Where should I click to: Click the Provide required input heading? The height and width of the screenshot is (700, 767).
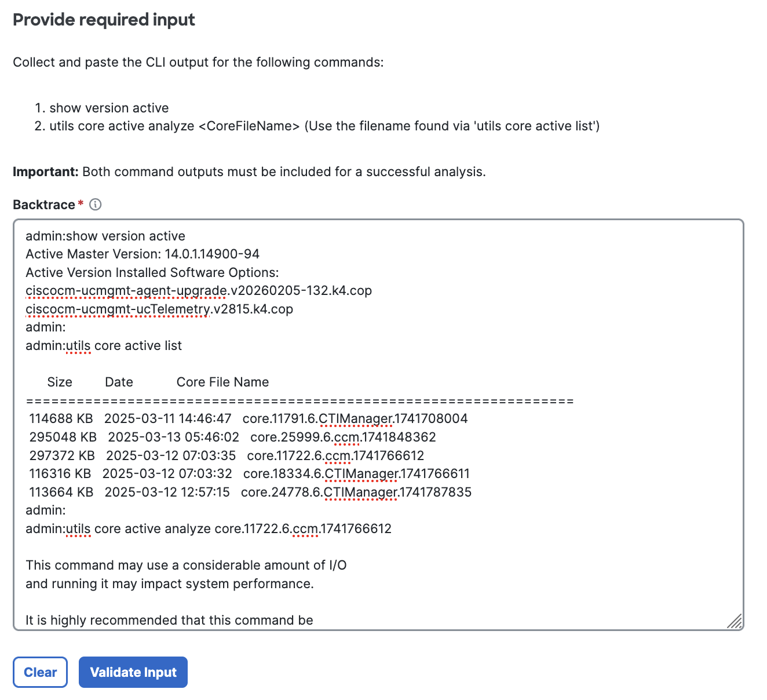[x=104, y=20]
